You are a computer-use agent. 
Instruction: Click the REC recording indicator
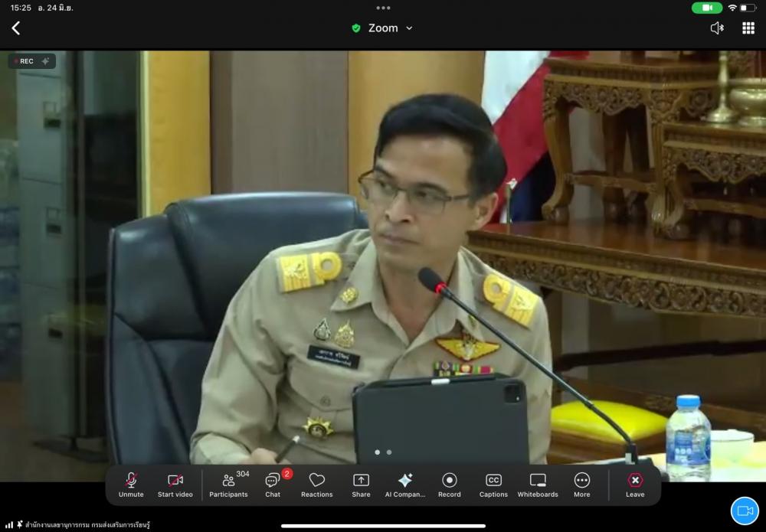point(31,61)
